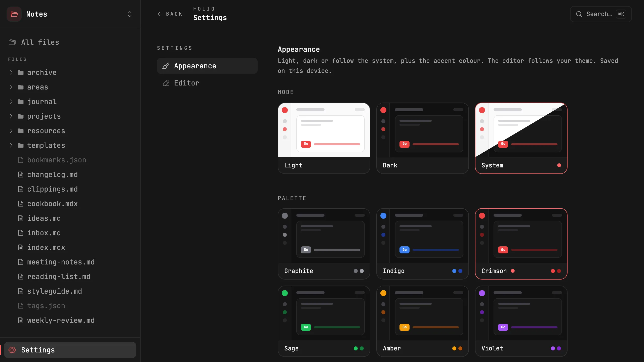Click the cookbook.mdx file icon
Viewport: 644px width, 362px height.
coord(21,204)
